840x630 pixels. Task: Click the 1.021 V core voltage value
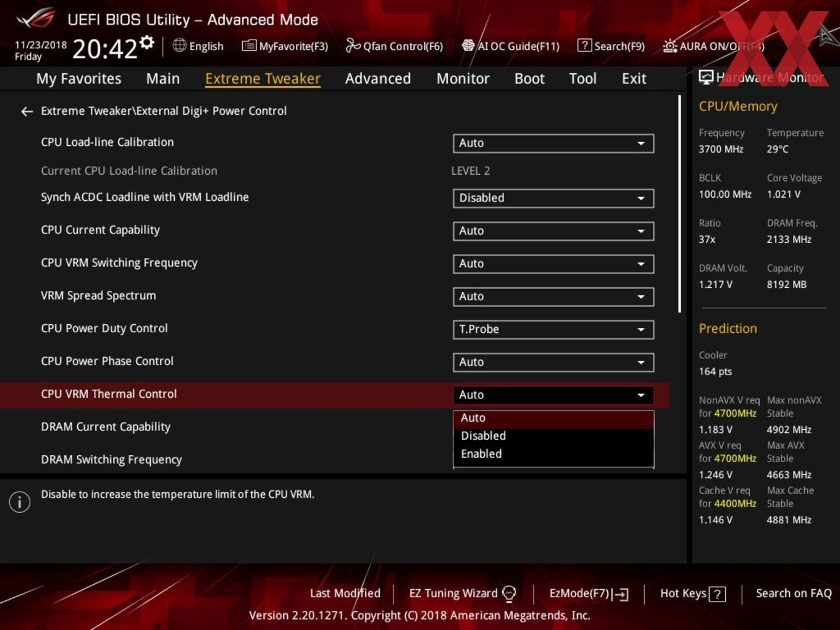coord(783,195)
